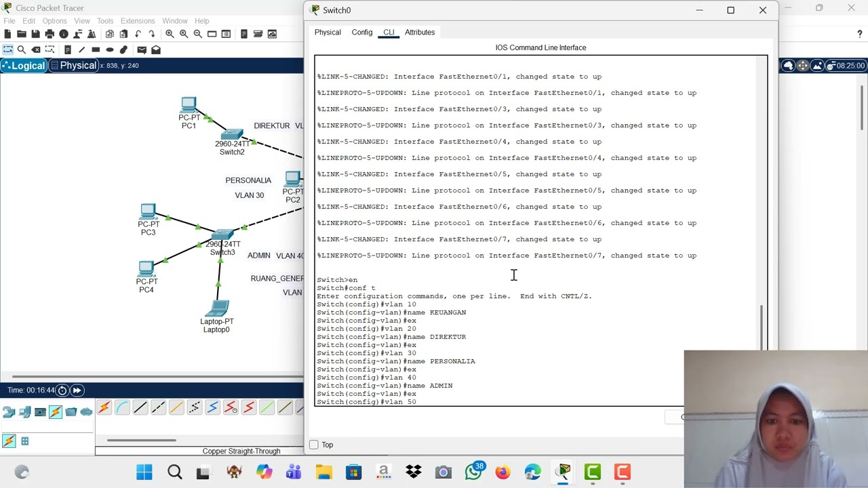Click the cable list horizontal scrollbar
868x488 pixels.
(141, 440)
